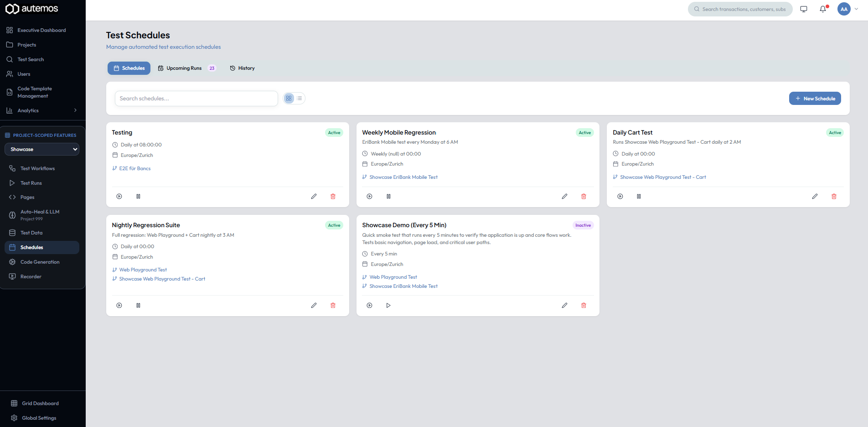Go to Executive Dashboard

pos(42,30)
